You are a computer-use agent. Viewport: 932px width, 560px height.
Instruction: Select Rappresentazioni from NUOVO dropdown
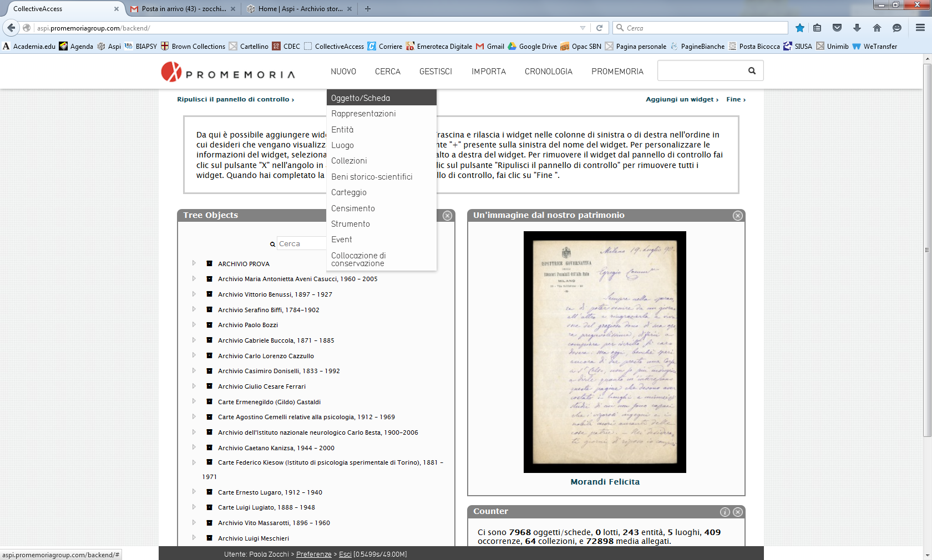pyautogui.click(x=382, y=114)
